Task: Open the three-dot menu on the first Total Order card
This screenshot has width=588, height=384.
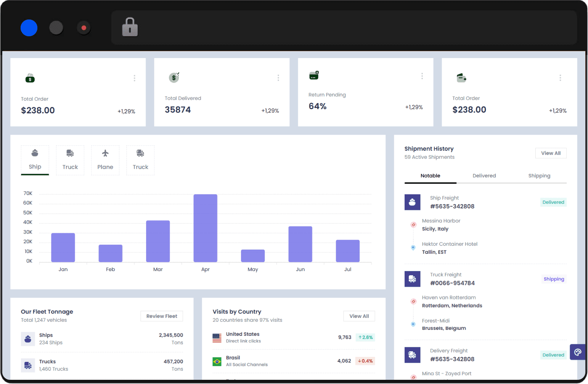Action: [x=134, y=78]
